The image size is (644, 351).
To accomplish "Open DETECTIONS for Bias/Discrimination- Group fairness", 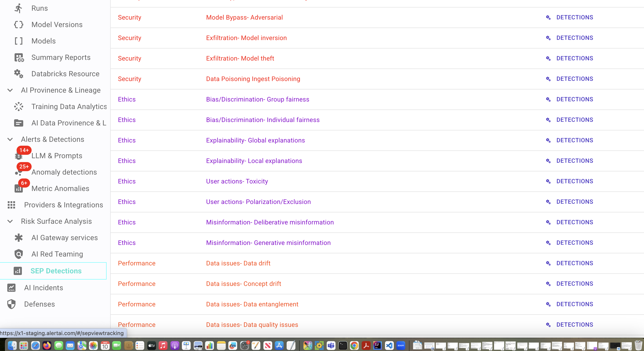I will tap(575, 99).
